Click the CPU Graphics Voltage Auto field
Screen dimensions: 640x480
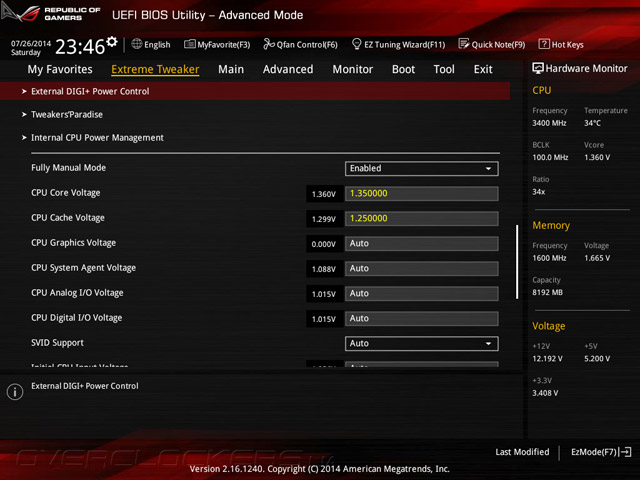(422, 244)
